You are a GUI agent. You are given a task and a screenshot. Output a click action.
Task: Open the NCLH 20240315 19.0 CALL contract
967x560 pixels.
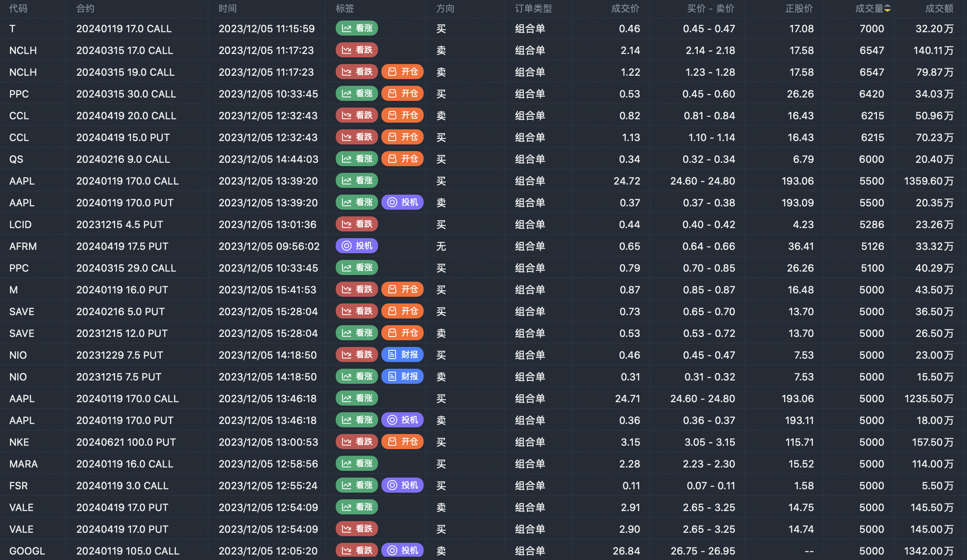point(125,72)
